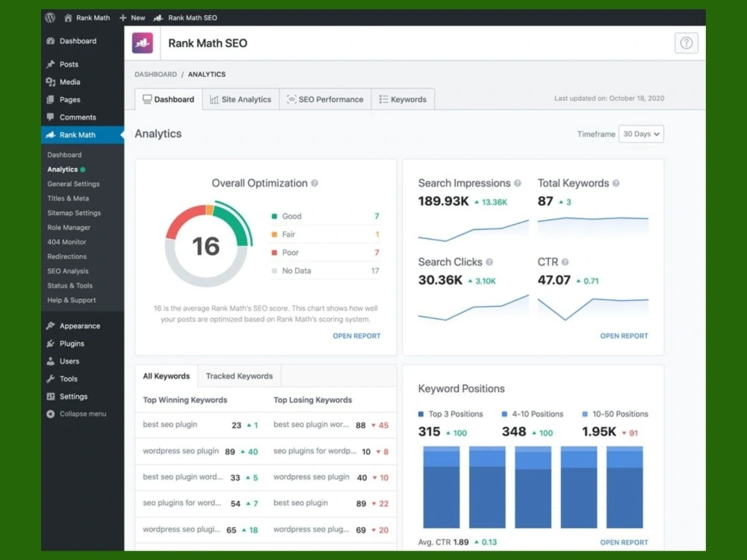Select the All Keywords tab
The height and width of the screenshot is (560, 747).
point(167,376)
